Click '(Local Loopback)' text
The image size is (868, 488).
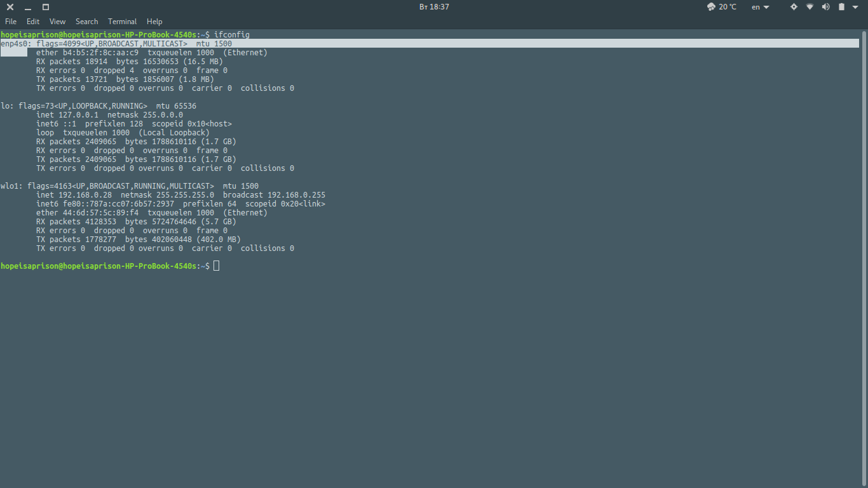click(174, 132)
